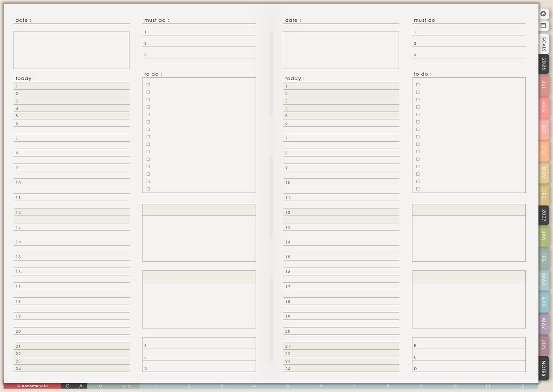
Task: Select the double-circle bottom tab
Action: pos(126,386)
